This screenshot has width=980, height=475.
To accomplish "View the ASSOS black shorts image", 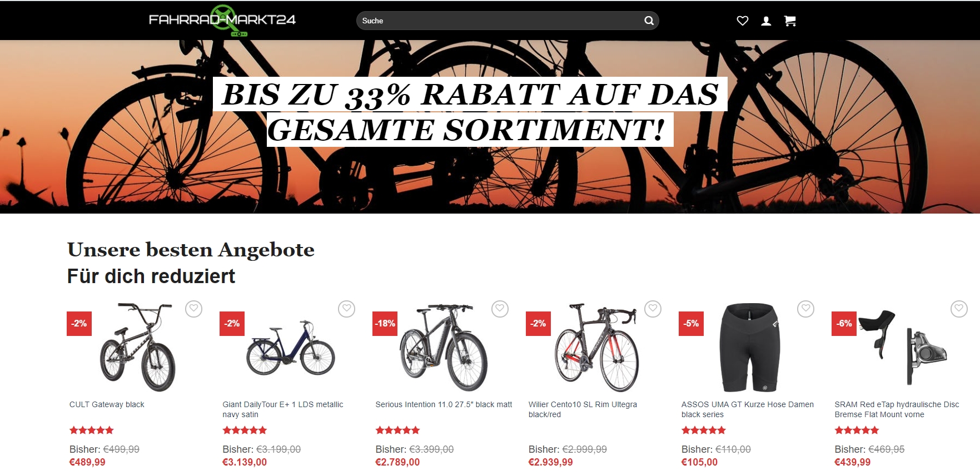I will [749, 347].
